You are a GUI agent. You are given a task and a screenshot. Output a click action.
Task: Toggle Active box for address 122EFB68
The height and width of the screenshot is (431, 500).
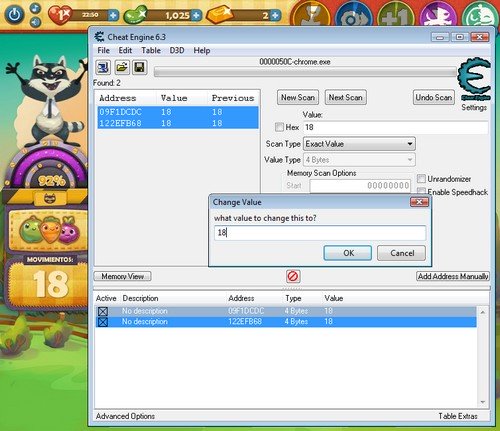pos(103,322)
